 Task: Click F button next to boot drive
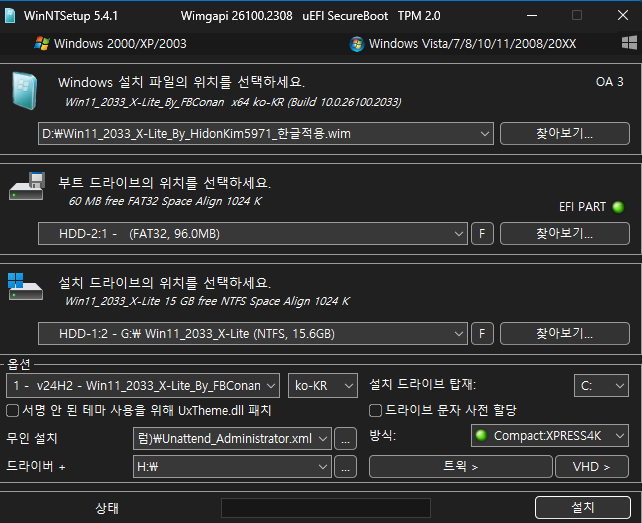point(482,234)
